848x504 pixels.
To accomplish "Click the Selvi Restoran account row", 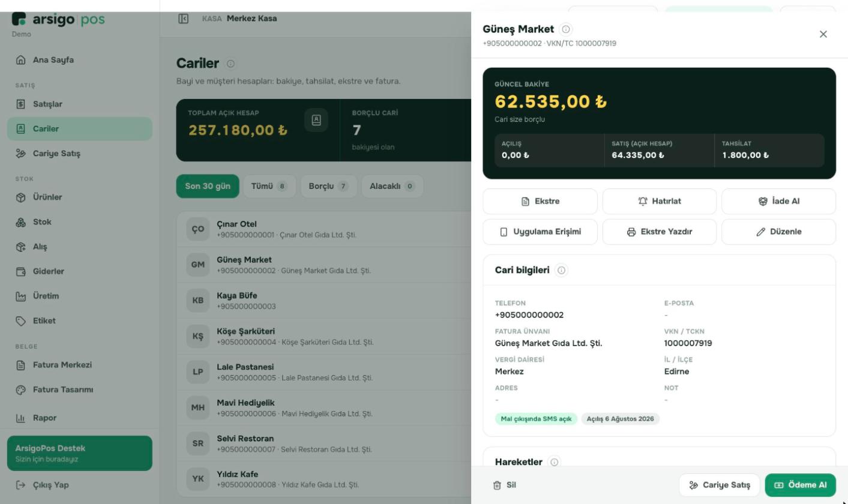I will pyautogui.click(x=324, y=443).
